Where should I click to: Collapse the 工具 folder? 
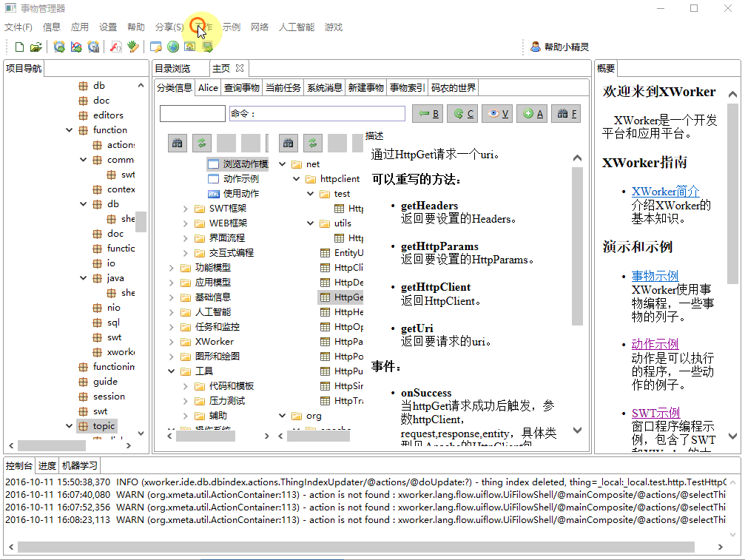(172, 371)
